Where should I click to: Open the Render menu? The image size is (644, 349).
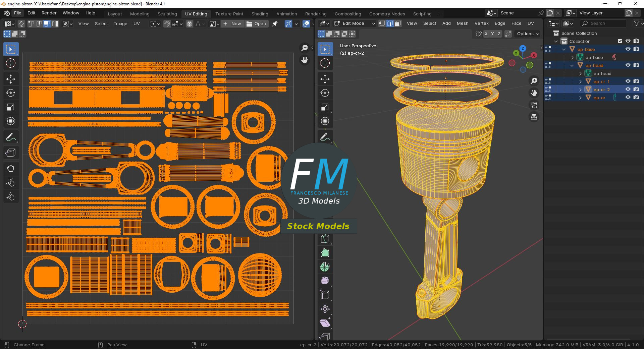point(49,13)
